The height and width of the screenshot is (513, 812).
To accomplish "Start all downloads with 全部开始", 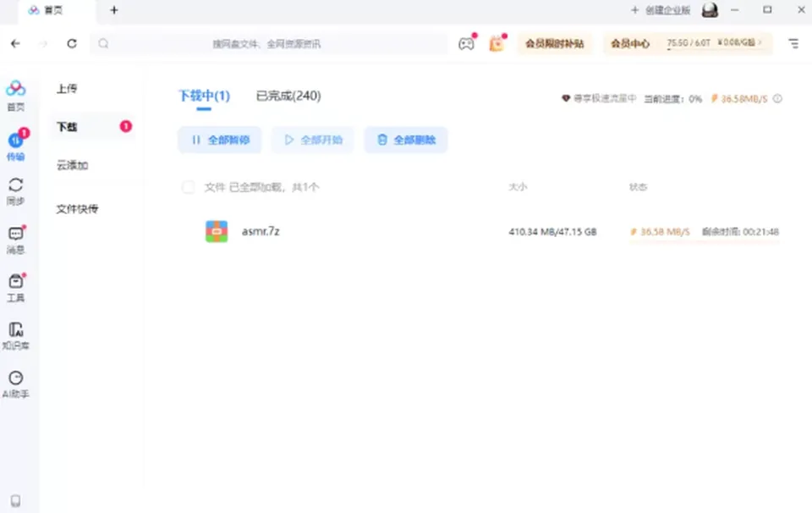I will pyautogui.click(x=313, y=140).
